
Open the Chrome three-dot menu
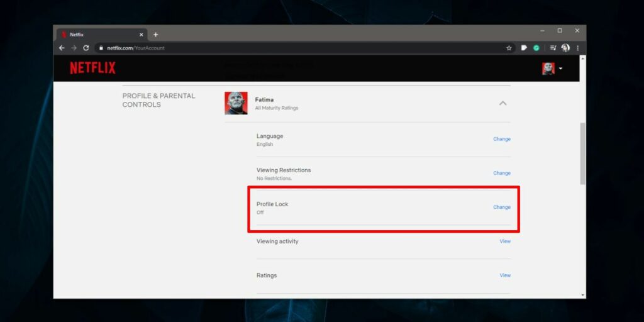(x=578, y=48)
